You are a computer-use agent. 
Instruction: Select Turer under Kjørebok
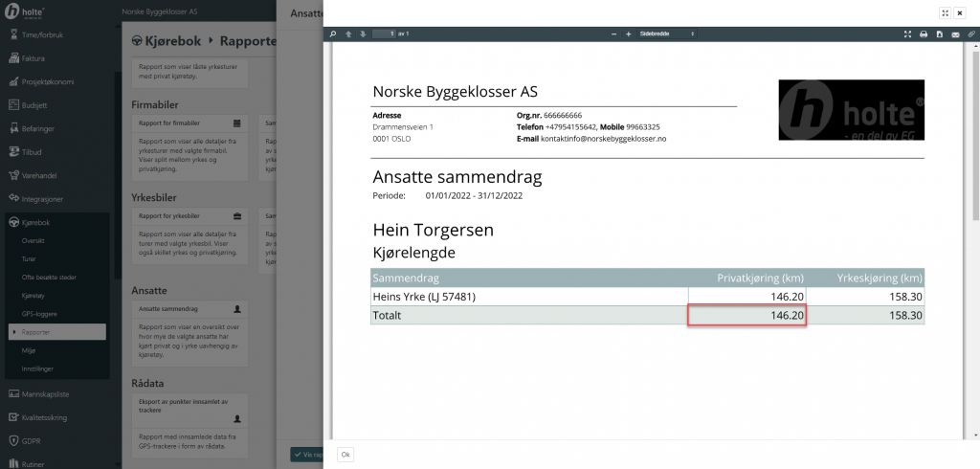[31, 258]
